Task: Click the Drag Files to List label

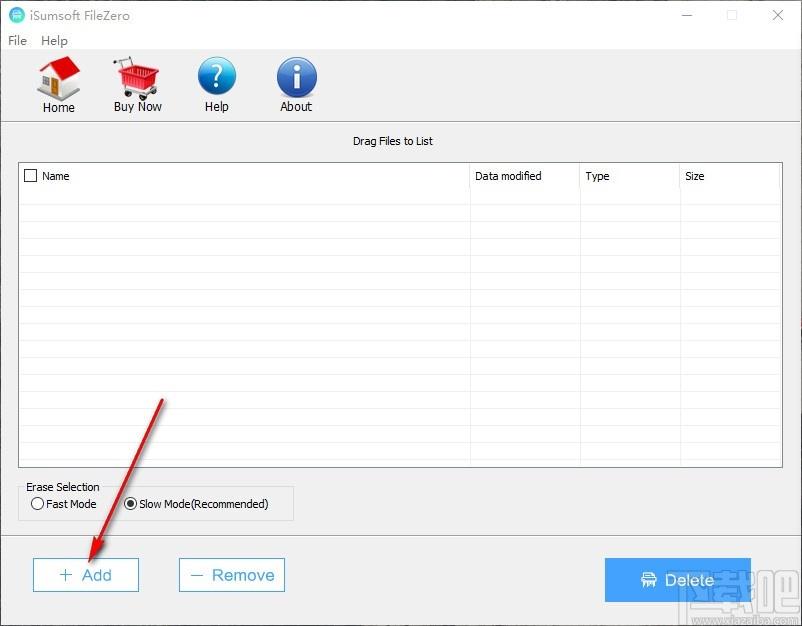Action: [393, 141]
